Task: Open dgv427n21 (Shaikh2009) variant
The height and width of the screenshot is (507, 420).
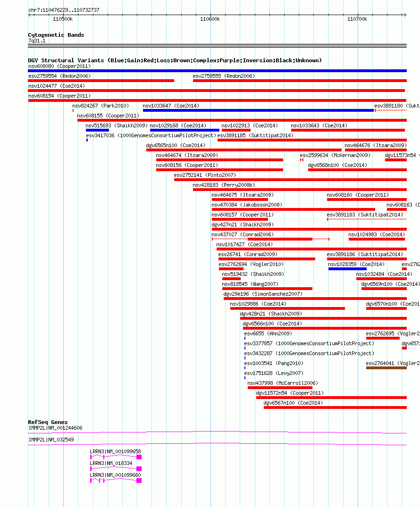Action: point(243,225)
